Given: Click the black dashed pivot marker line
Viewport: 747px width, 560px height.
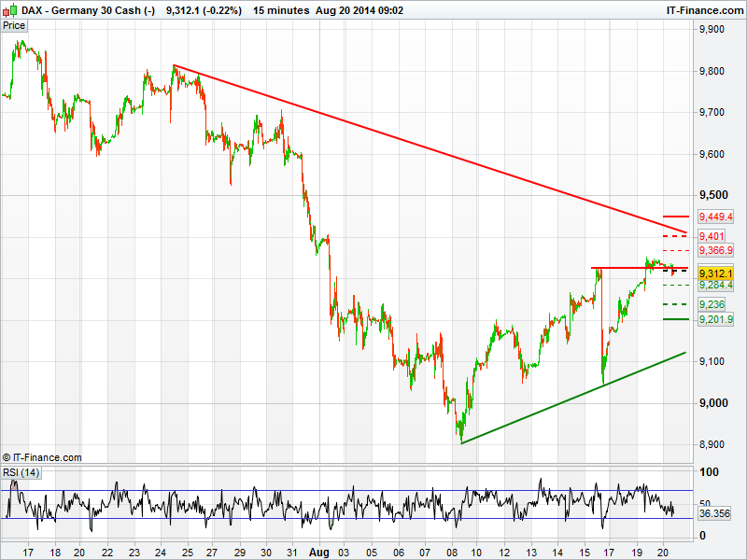Looking at the screenshot, I should pyautogui.click(x=675, y=271).
